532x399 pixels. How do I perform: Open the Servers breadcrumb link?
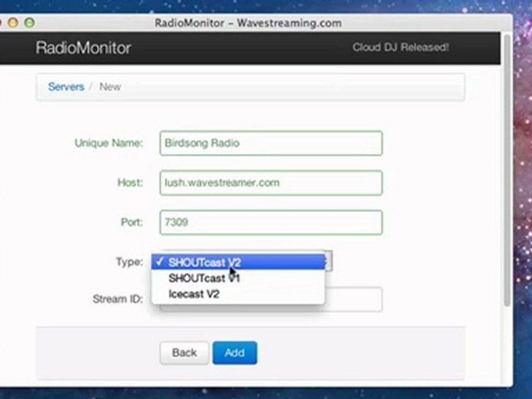[x=66, y=87]
